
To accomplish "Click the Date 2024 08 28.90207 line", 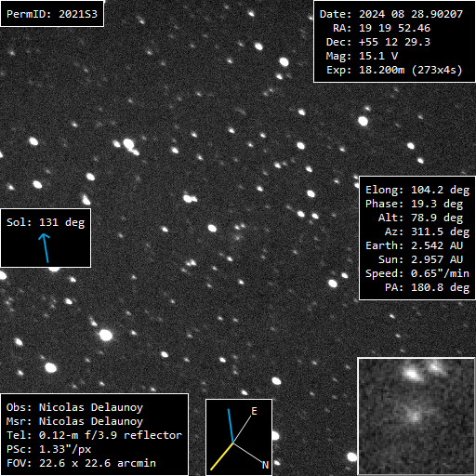I will (391, 14).
